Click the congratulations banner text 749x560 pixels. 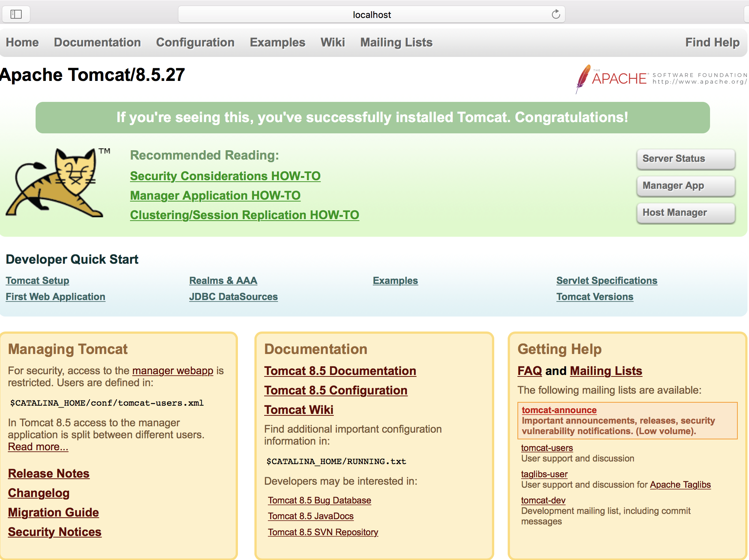click(x=372, y=118)
